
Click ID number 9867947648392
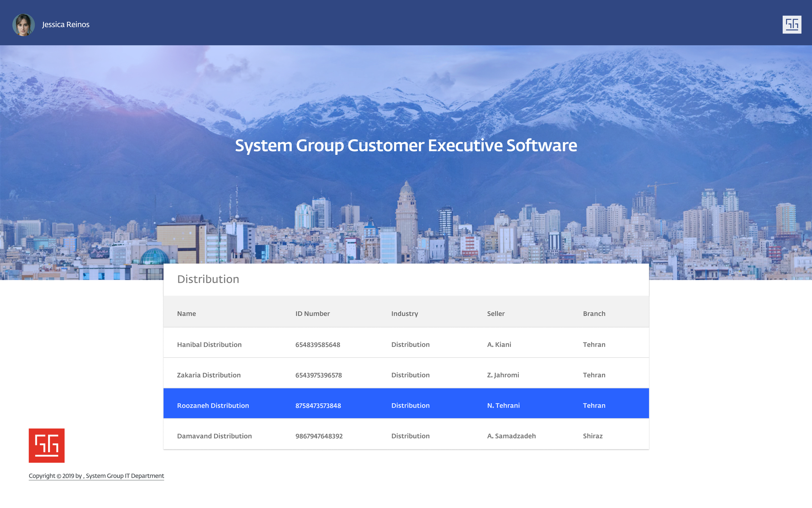[319, 436]
